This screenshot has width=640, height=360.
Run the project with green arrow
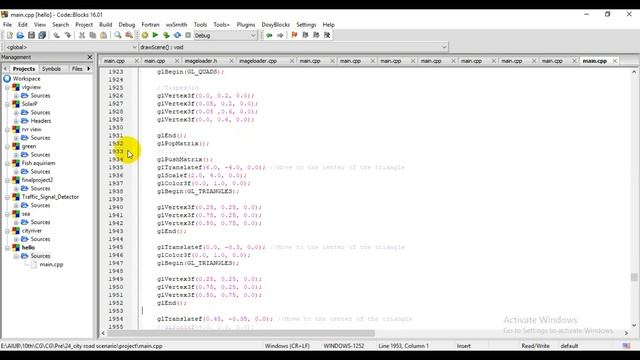(155, 36)
